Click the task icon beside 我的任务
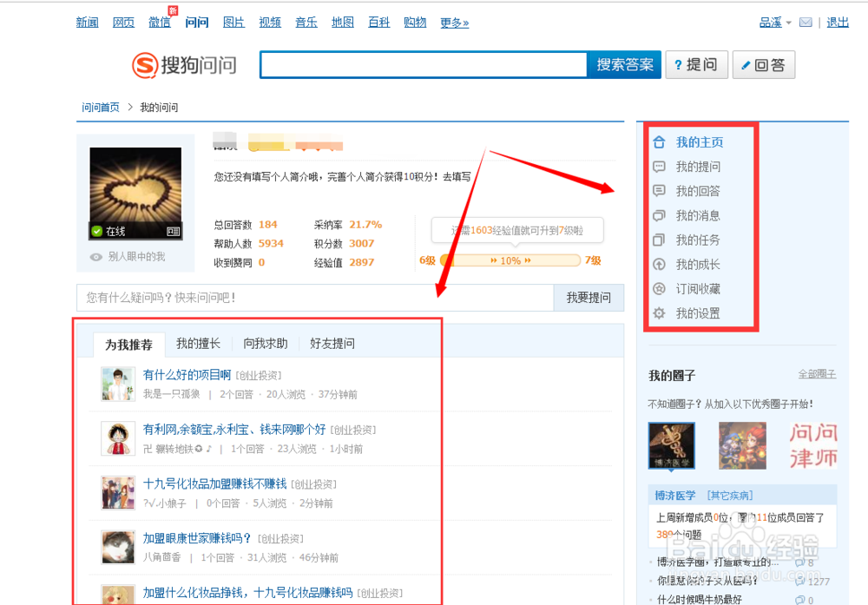Viewport: 868px width, 605px height. pos(659,240)
